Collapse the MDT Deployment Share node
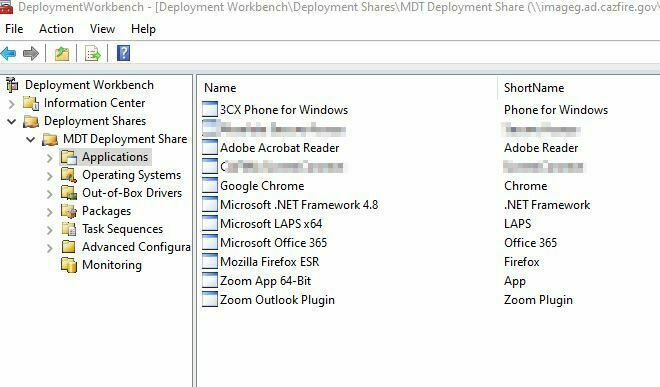660x387 pixels. coord(31,139)
